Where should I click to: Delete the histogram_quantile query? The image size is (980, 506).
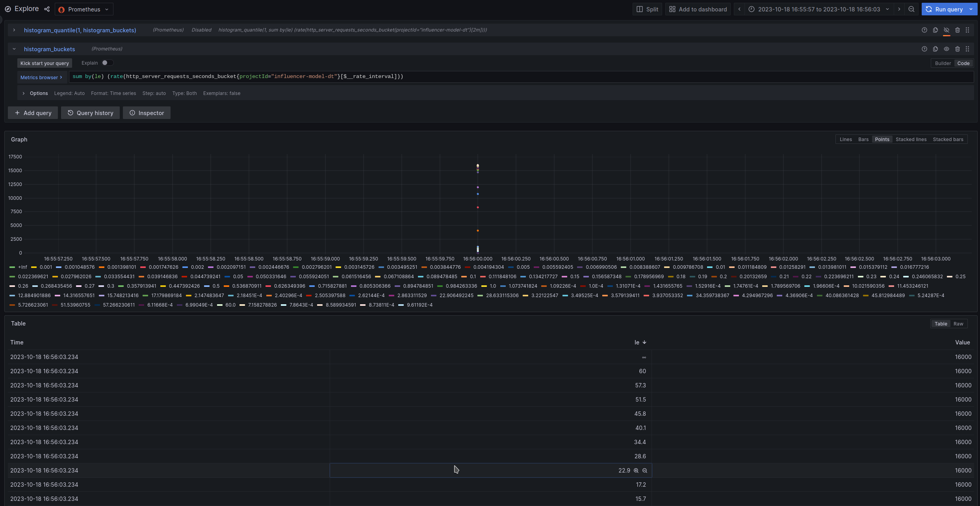click(958, 30)
